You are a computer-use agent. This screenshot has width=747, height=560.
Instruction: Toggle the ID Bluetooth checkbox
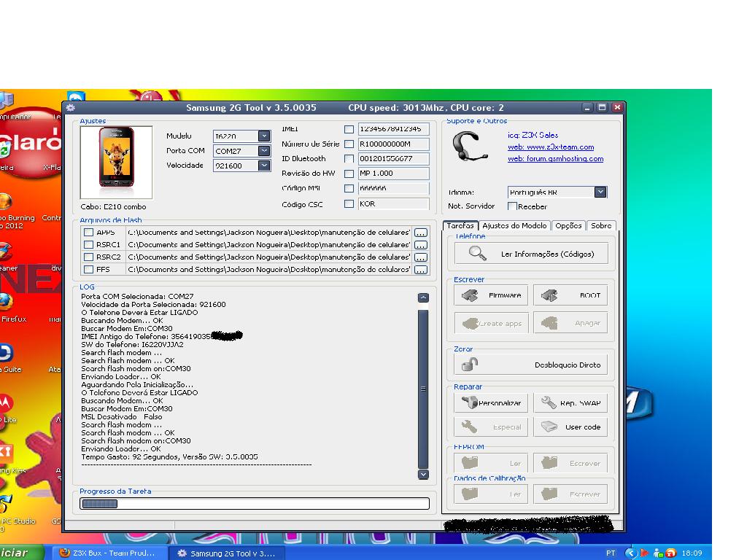[349, 158]
